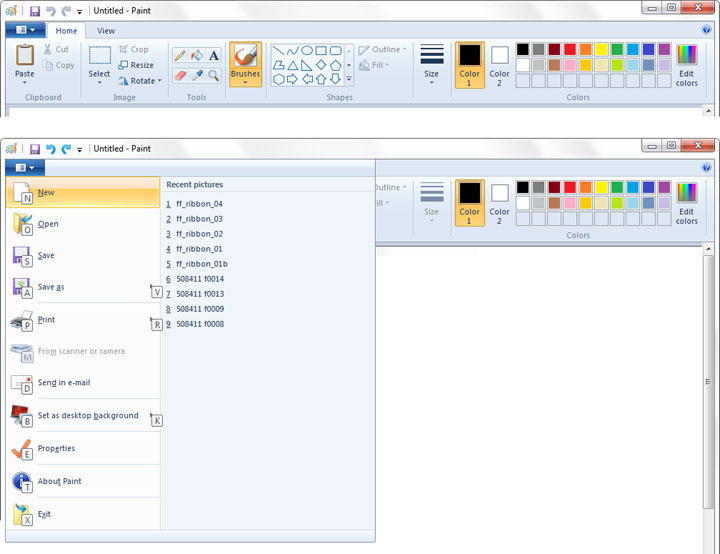The width and height of the screenshot is (720, 554).
Task: Expand the Shapes gallery more arrow
Action: pyautogui.click(x=349, y=79)
